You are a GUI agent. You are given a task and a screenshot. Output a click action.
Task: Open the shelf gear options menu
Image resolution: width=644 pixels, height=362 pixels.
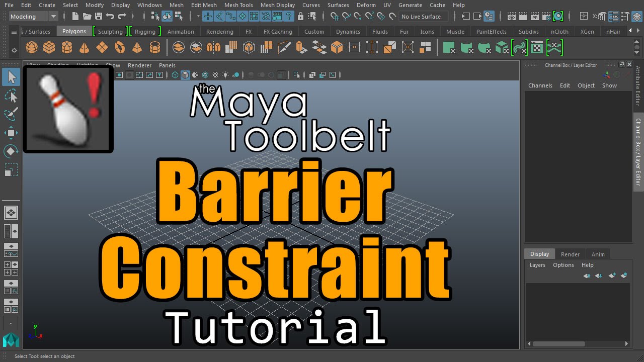tap(14, 50)
